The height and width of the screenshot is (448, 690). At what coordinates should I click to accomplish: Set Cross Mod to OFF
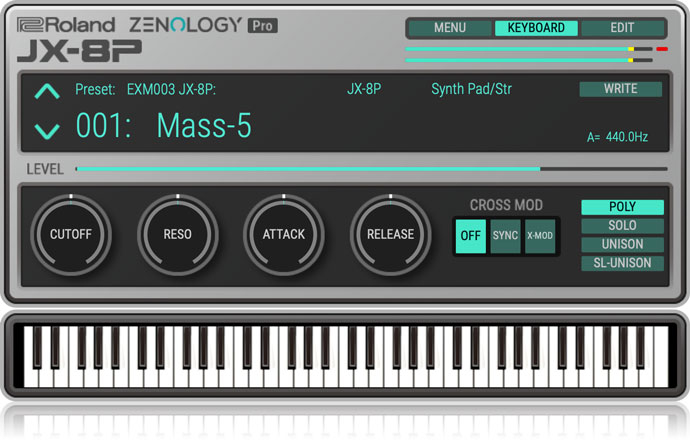click(469, 235)
